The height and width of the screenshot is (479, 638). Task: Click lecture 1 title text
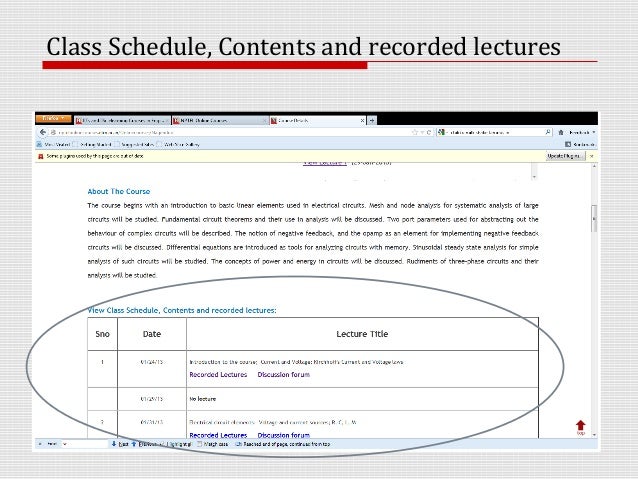click(297, 362)
